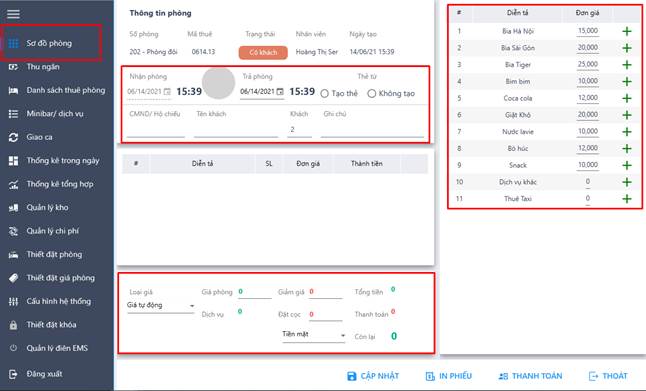Click the Thiết đặt khóa lock icon
Screen dimensions: 646x391
coord(13,325)
